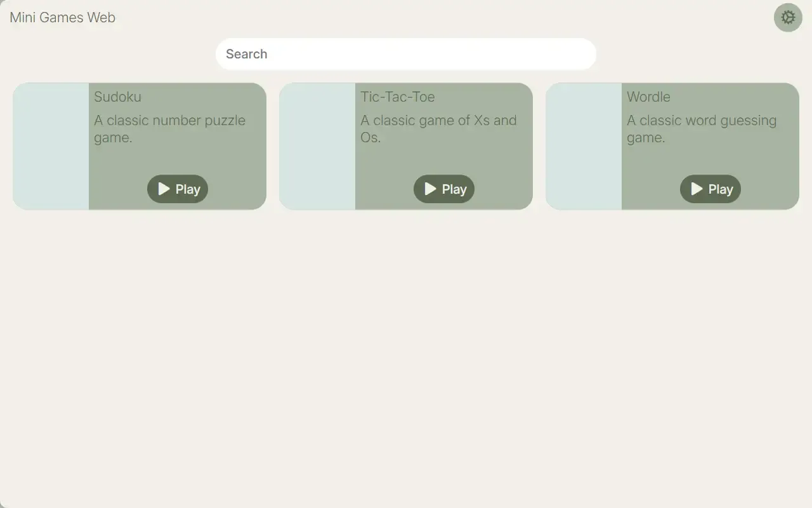The height and width of the screenshot is (508, 812).
Task: Click the Tic-Tac-Toe card thumbnail
Action: point(317,146)
